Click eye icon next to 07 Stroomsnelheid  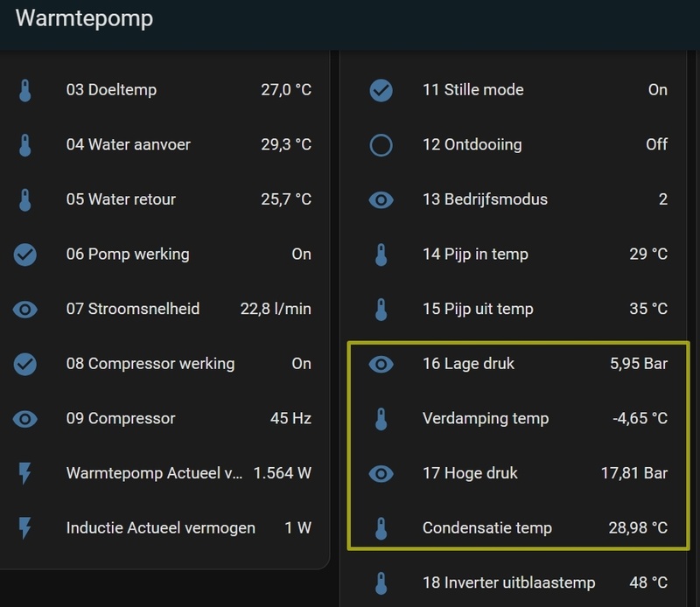[x=25, y=309]
